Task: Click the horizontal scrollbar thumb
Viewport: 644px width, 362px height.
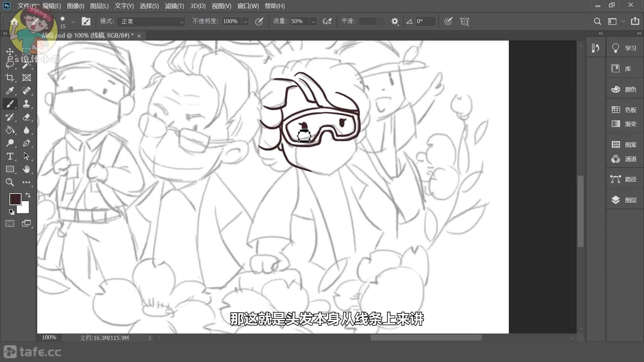Action: point(426,338)
